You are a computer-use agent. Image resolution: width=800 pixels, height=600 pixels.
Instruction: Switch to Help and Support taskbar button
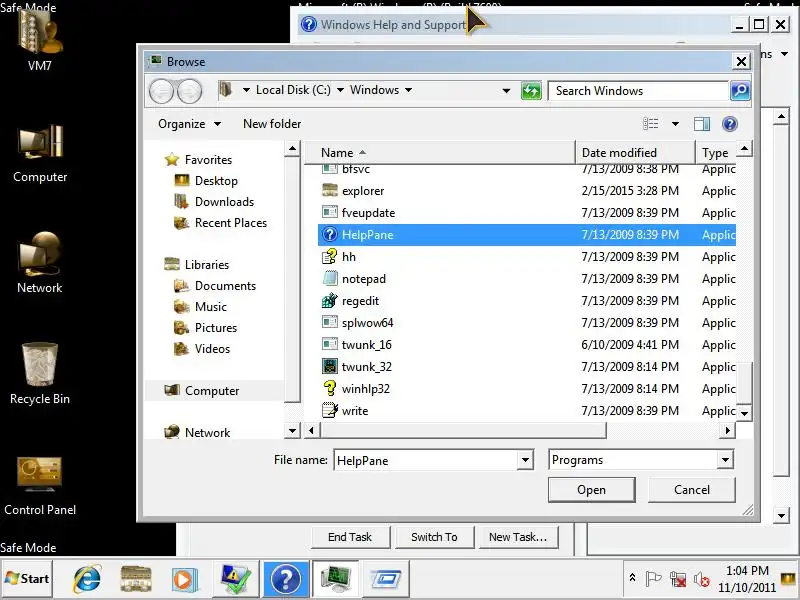click(x=286, y=579)
